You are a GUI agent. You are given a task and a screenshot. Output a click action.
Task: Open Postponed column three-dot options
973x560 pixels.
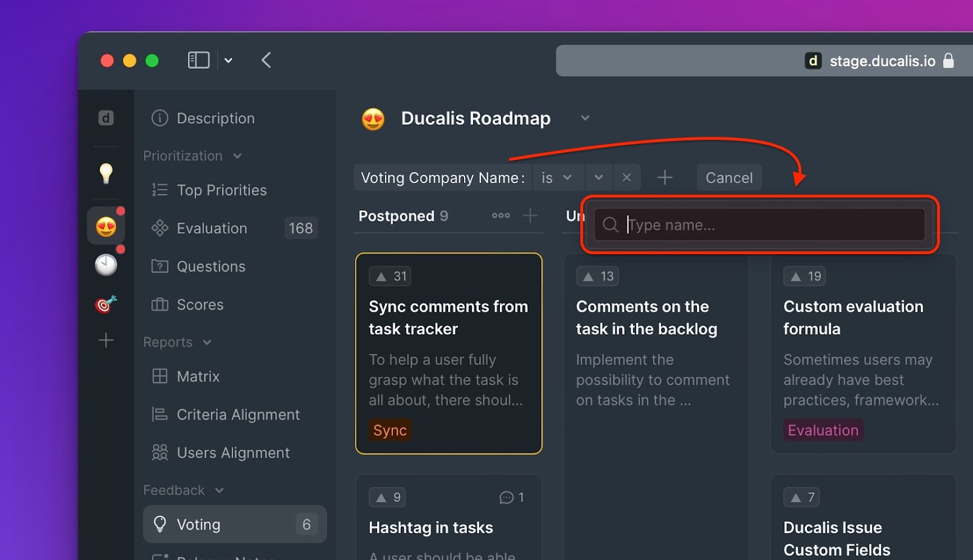pos(500,216)
